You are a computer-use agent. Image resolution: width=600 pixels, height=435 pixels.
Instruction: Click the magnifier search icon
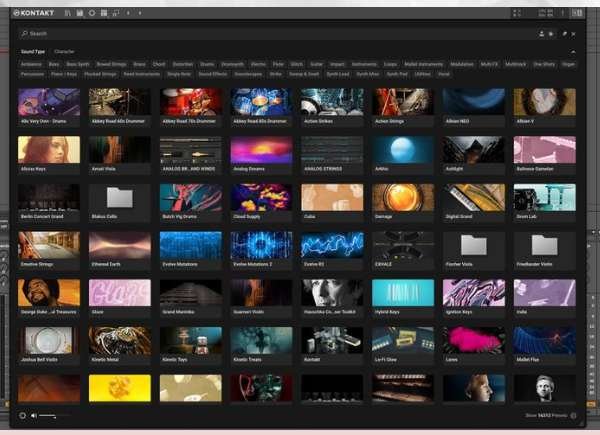pos(24,34)
